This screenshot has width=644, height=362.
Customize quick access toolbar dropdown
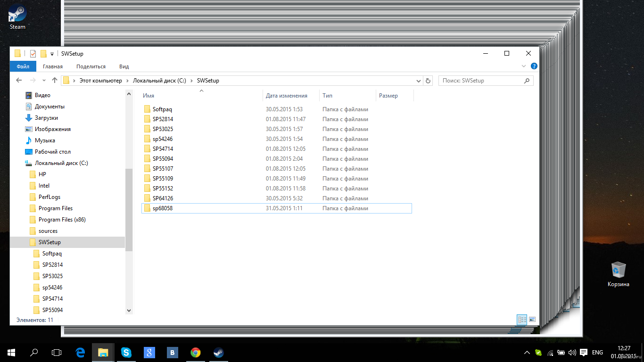tap(52, 54)
